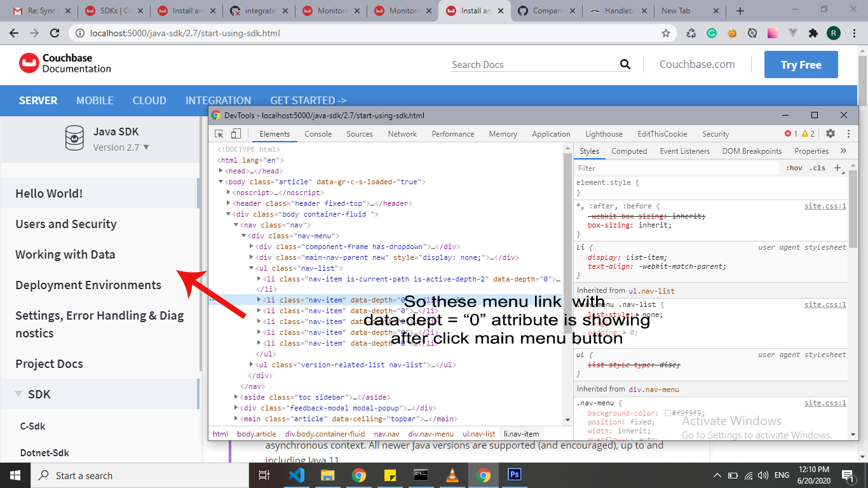
Task: Expand the main class="article" node
Action: tap(236, 419)
